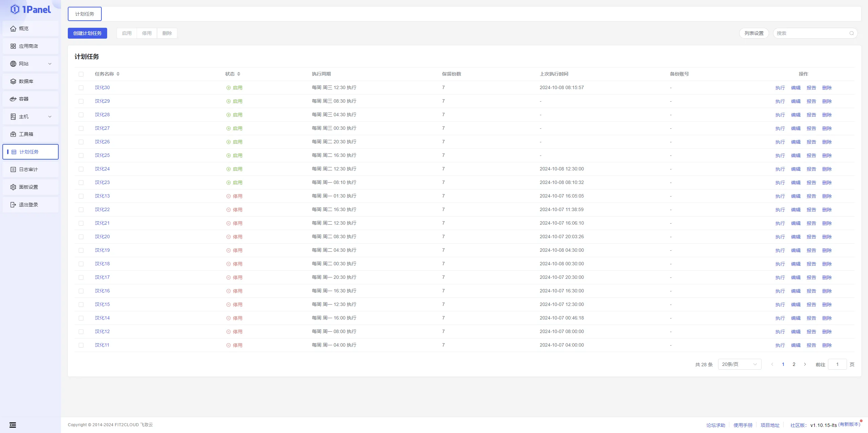The image size is (868, 433).
Task: Click the 搜索 input field
Action: coord(810,33)
